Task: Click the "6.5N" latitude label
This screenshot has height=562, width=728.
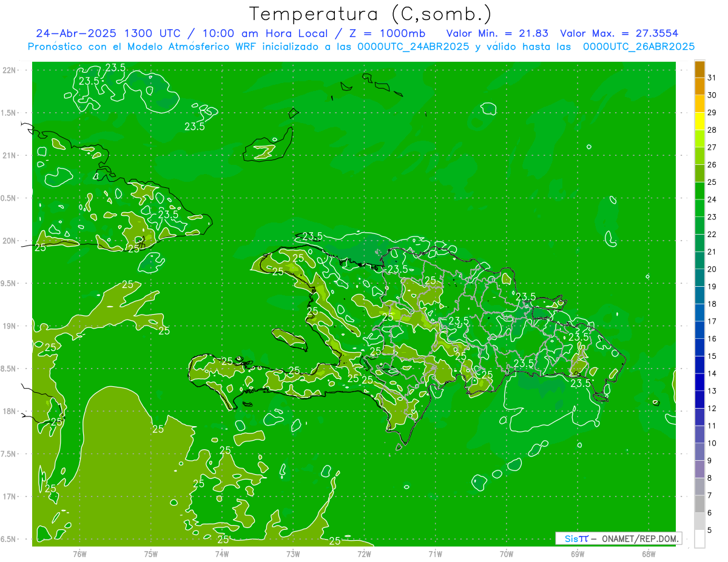Action: (x=9, y=540)
